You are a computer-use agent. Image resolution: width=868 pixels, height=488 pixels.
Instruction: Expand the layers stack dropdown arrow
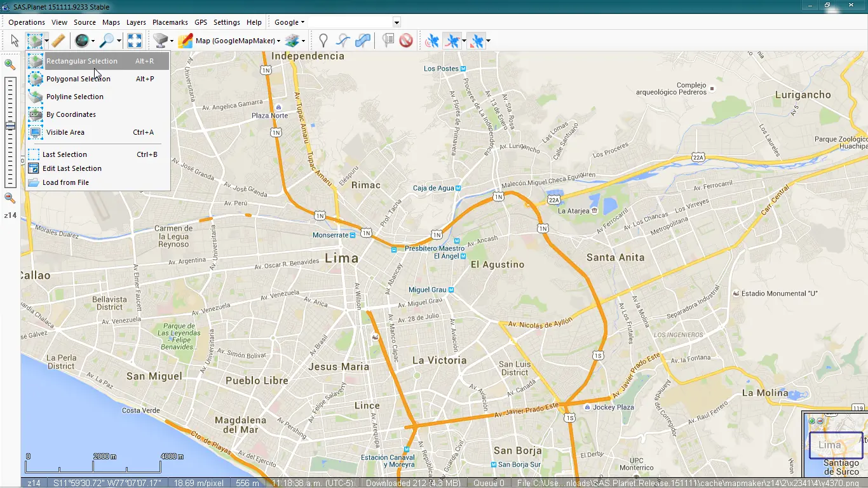[303, 41]
